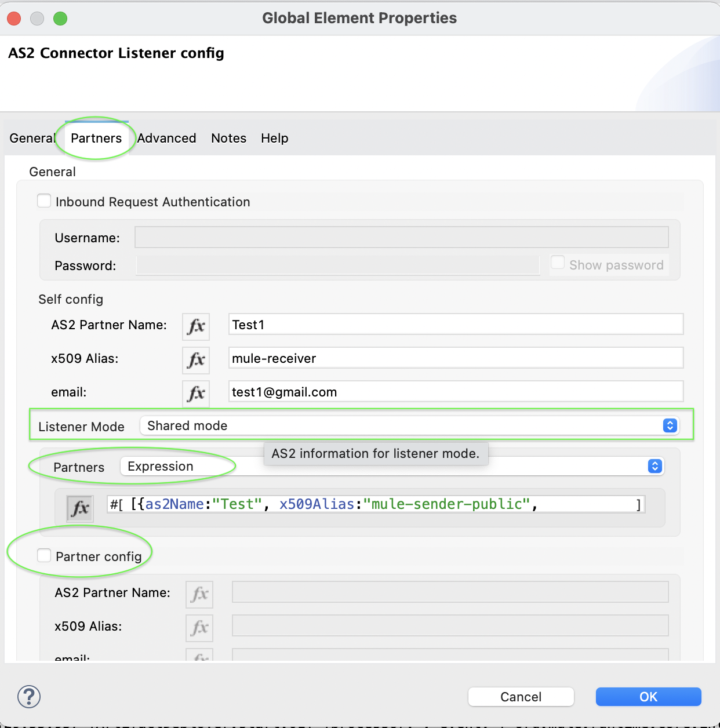The height and width of the screenshot is (728, 720).
Task: Tick the Partner config checkbox
Action: (44, 556)
